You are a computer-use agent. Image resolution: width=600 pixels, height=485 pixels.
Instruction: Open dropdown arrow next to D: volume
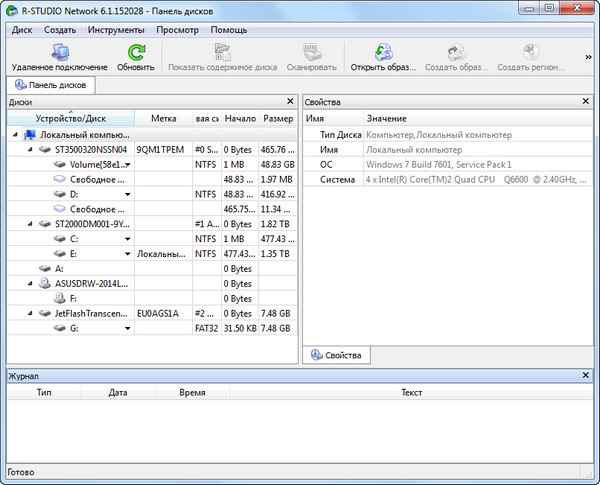pos(127,194)
